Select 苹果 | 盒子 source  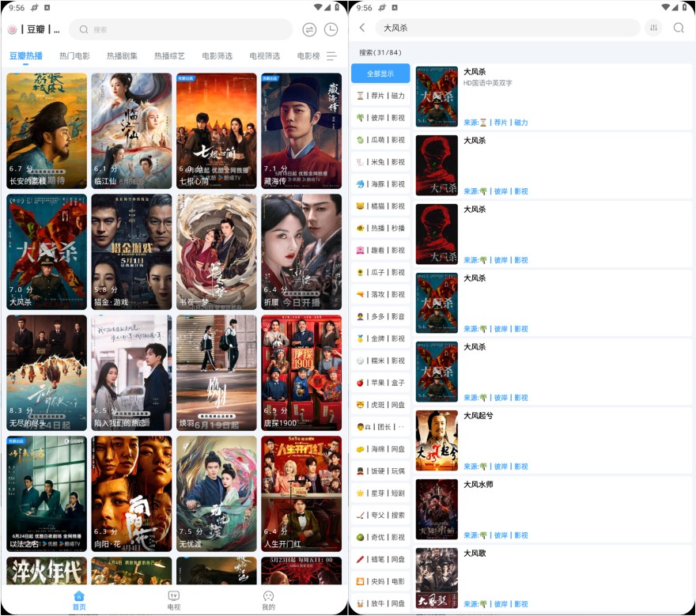(380, 383)
